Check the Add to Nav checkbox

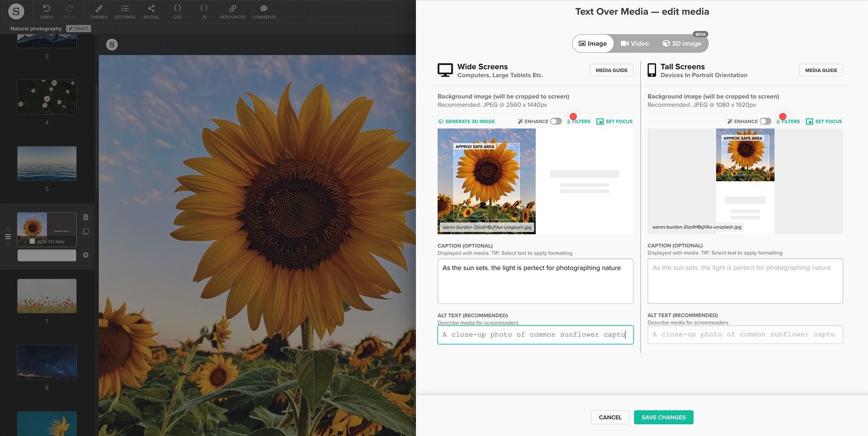pos(32,241)
